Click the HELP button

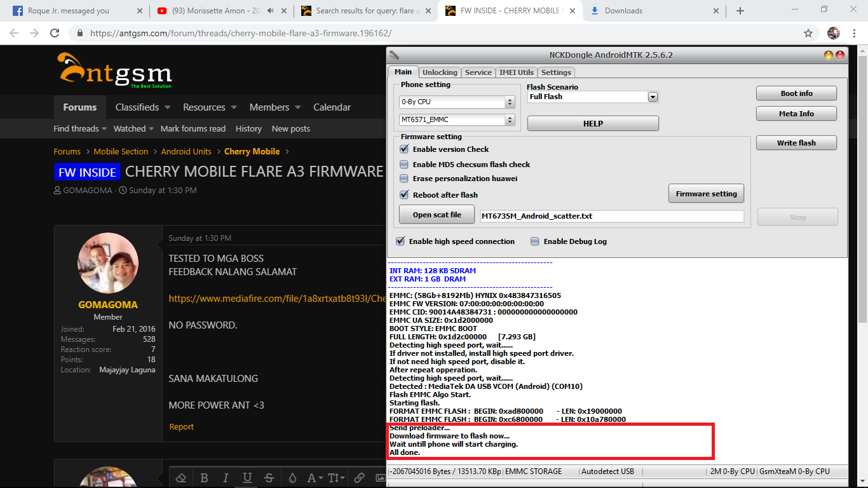(593, 123)
